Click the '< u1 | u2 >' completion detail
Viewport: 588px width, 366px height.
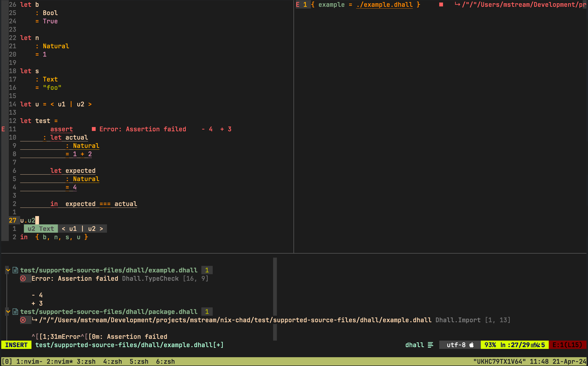coord(82,229)
